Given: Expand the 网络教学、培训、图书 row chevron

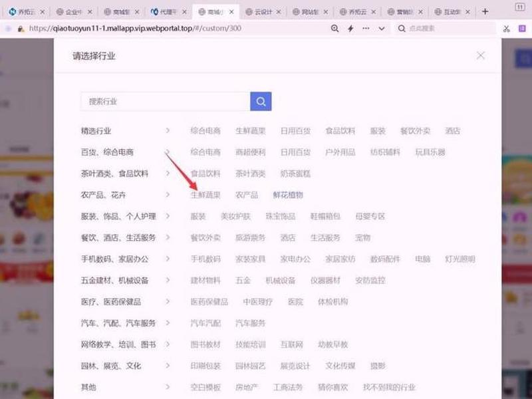Looking at the screenshot, I should click(x=168, y=344).
